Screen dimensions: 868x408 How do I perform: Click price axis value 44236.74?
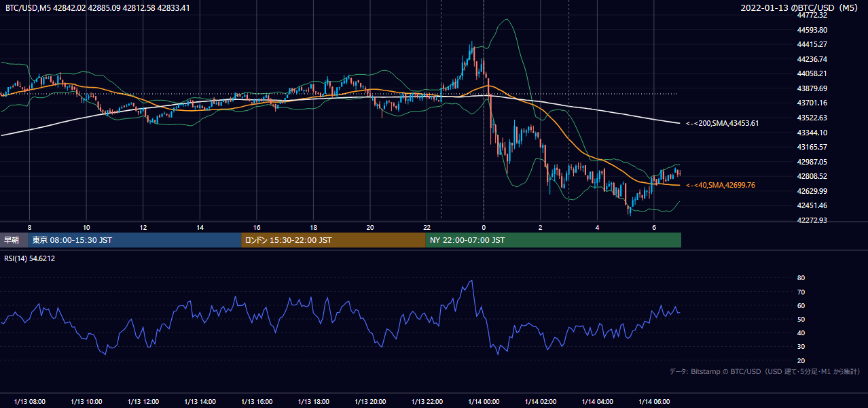tap(812, 59)
